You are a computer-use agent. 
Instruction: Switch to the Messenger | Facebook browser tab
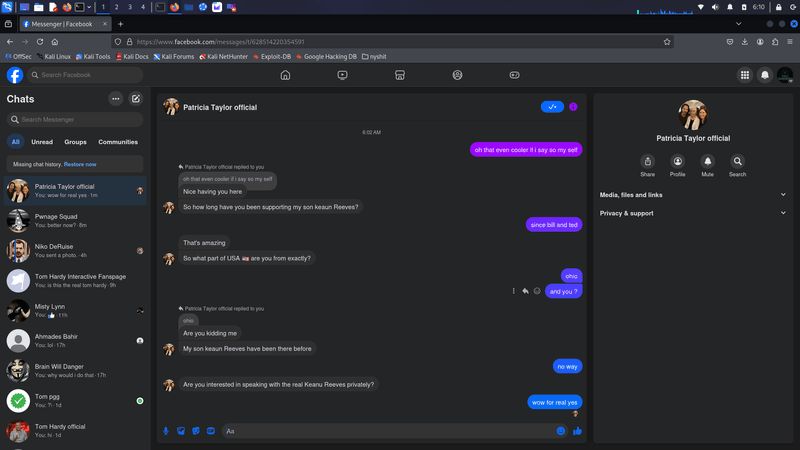point(65,24)
